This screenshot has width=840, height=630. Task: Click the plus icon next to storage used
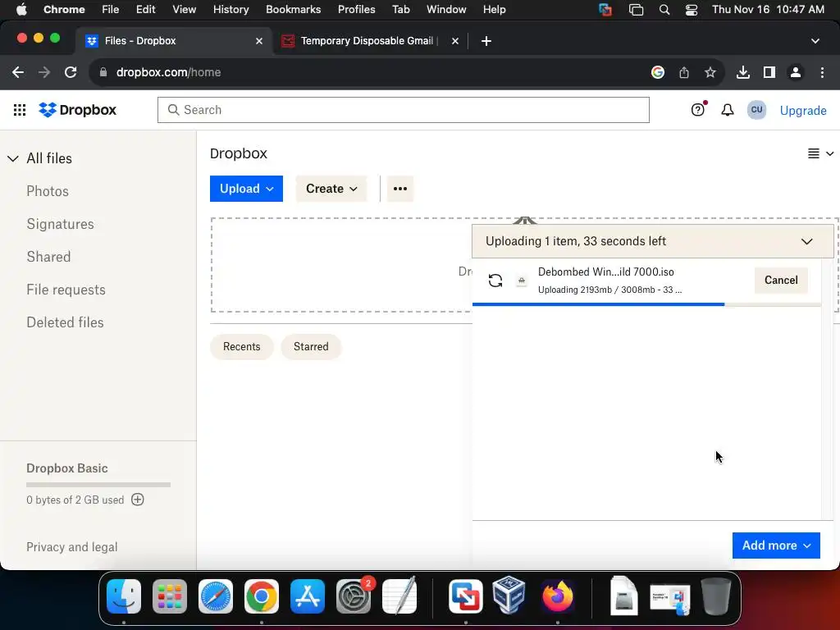[138, 500]
